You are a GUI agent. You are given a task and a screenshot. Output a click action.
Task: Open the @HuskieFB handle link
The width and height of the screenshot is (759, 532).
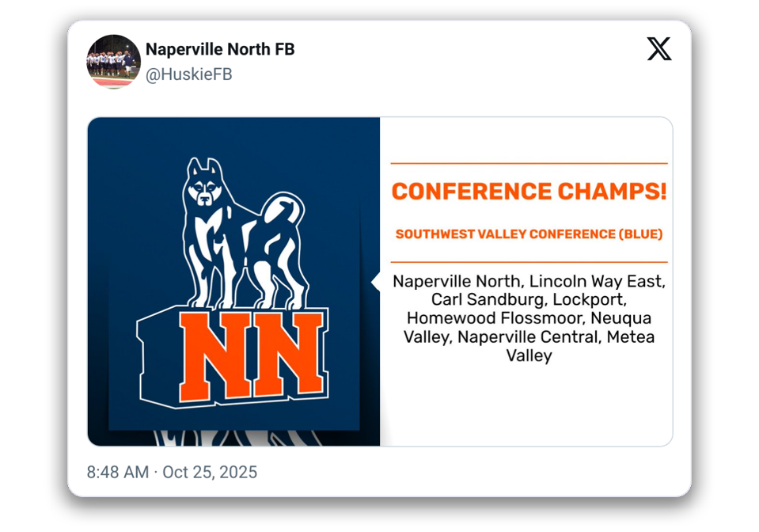(188, 74)
